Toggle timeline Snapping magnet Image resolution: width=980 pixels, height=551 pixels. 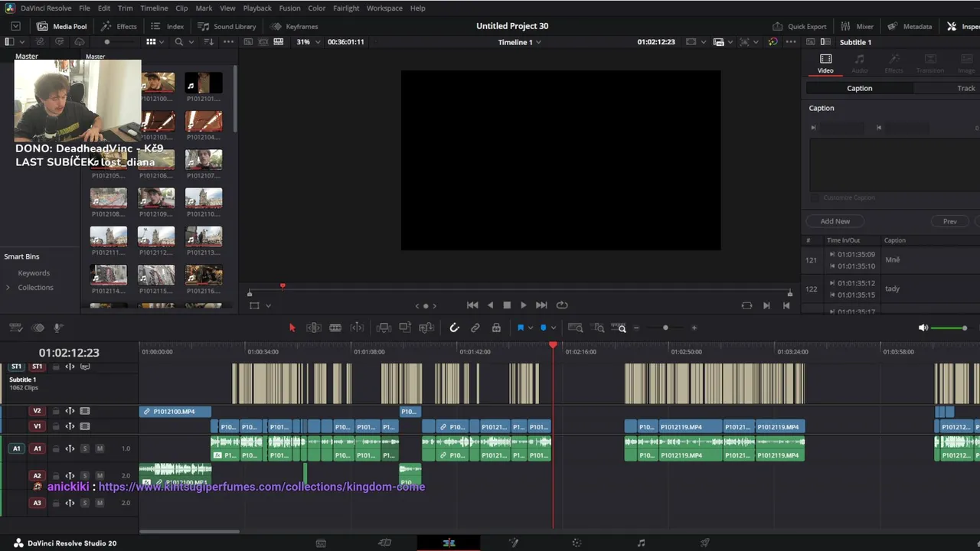point(454,328)
